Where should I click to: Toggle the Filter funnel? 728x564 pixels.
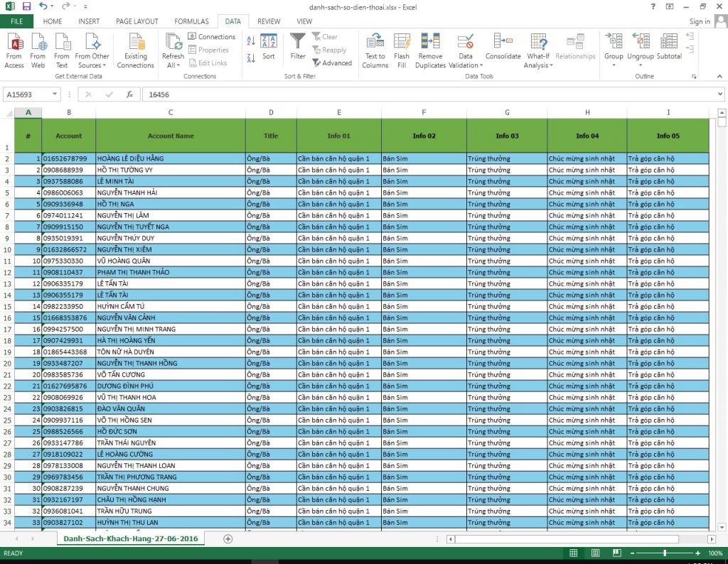[298, 46]
